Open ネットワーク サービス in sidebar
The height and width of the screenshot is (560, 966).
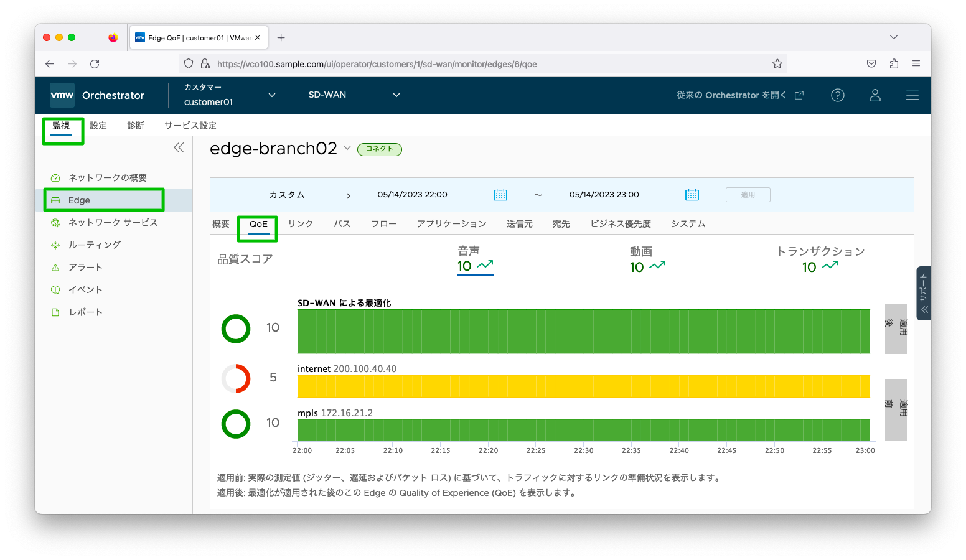[113, 223]
